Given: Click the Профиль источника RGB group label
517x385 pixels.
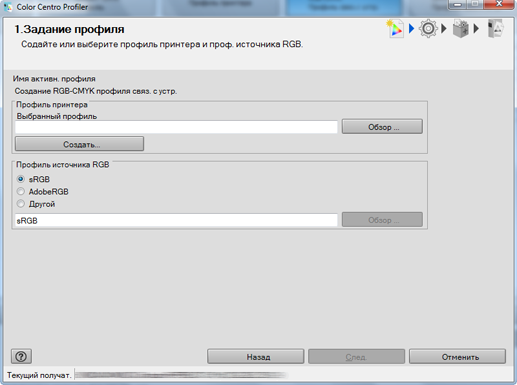Looking at the screenshot, I should 63,165.
